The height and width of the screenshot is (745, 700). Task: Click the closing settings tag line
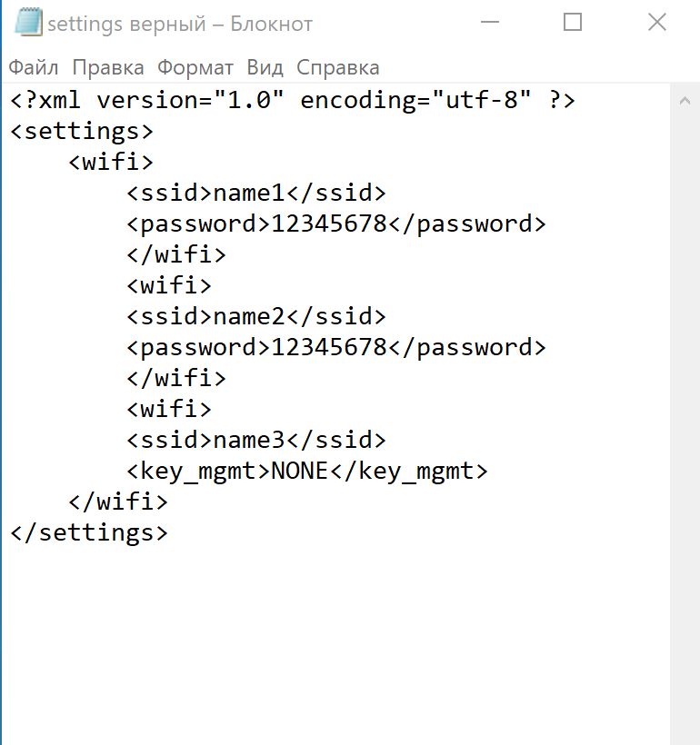point(89,533)
